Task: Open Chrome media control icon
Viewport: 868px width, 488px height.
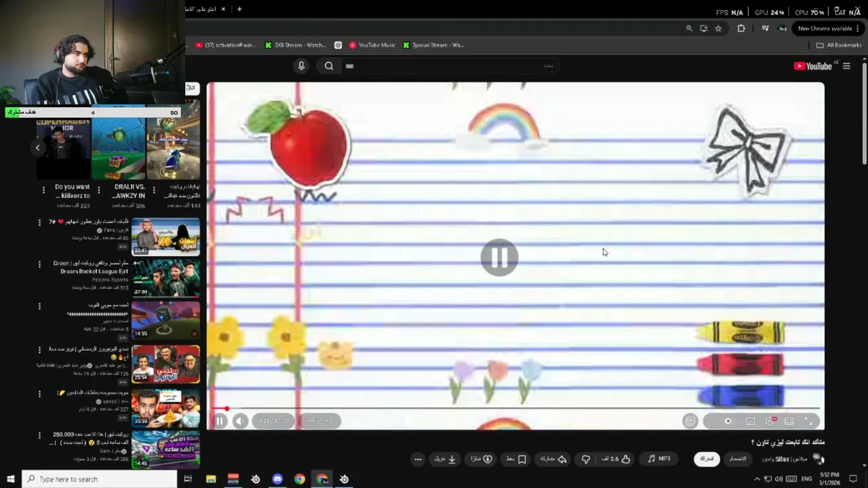Action: coord(765,28)
